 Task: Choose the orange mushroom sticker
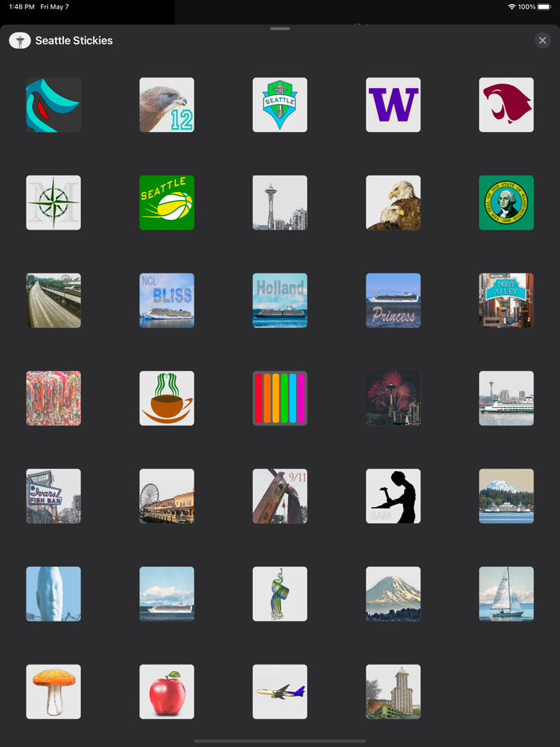(54, 692)
